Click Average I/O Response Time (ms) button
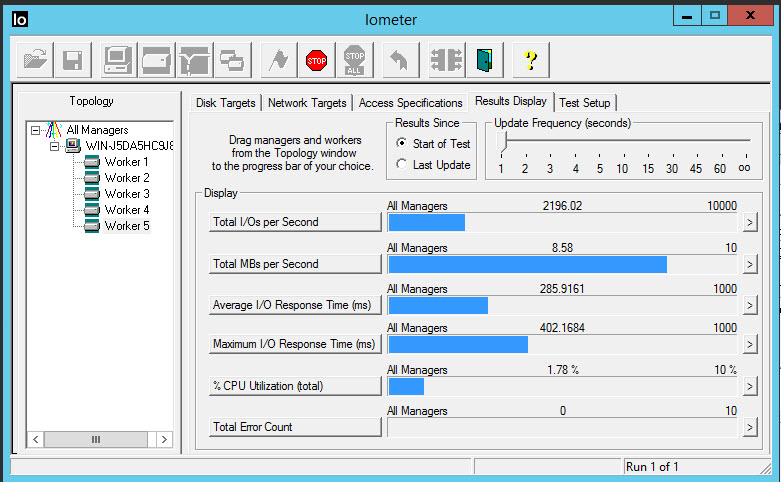 295,305
